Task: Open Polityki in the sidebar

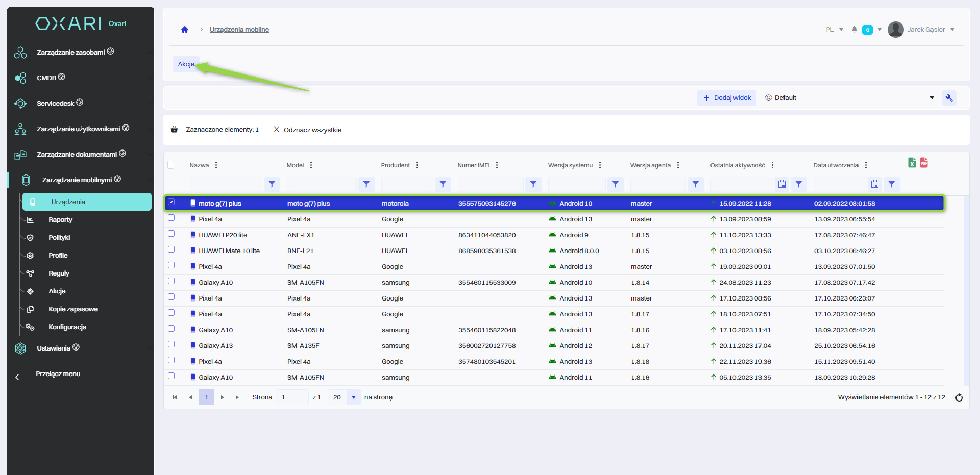Action: 59,238
